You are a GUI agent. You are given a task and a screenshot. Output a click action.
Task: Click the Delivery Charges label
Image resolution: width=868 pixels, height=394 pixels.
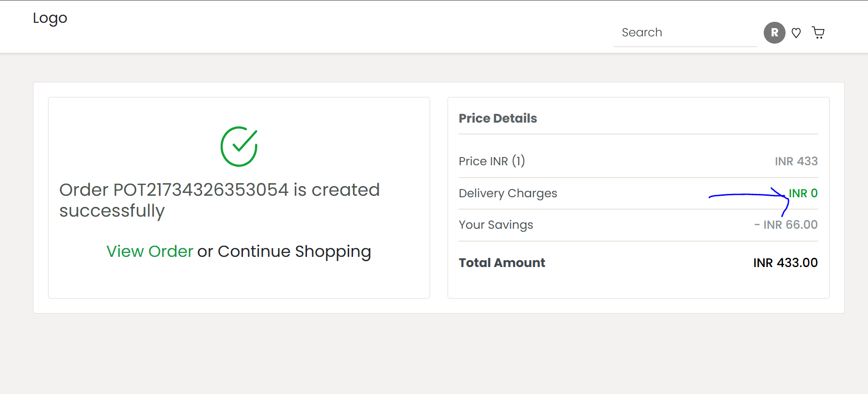(508, 193)
